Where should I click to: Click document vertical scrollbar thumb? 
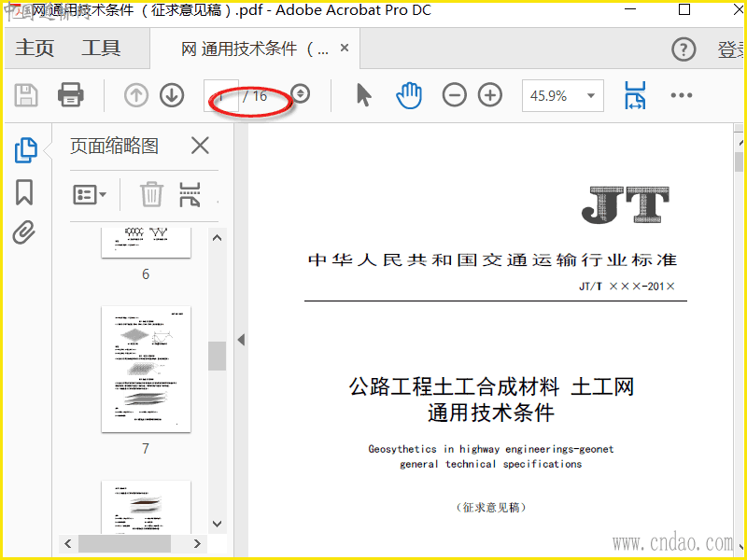(x=739, y=161)
